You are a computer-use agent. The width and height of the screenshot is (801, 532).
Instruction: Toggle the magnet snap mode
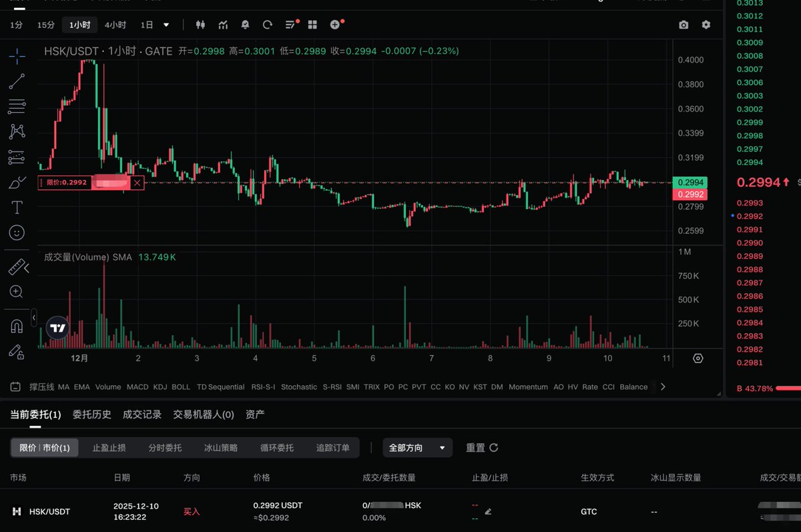point(17,326)
